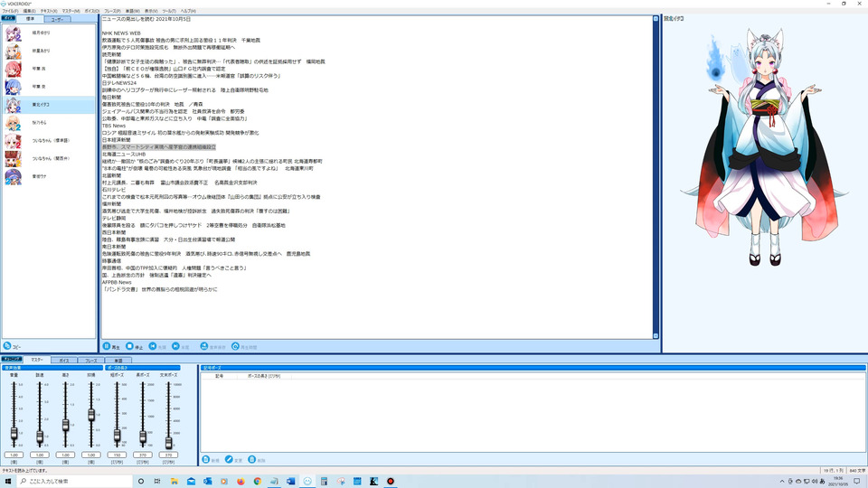This screenshot has width=868, height=488.
Task: Select the ついなちゃん（関西弁）voice
Action: coord(49,159)
